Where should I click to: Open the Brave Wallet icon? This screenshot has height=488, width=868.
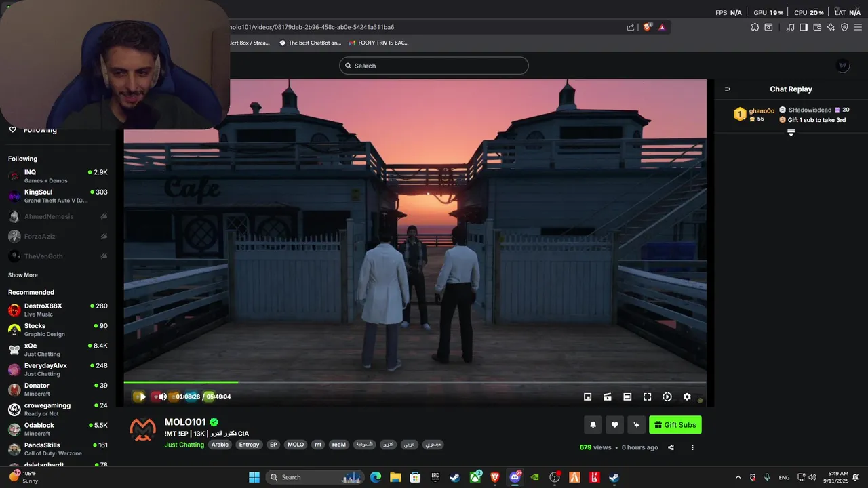tap(817, 27)
